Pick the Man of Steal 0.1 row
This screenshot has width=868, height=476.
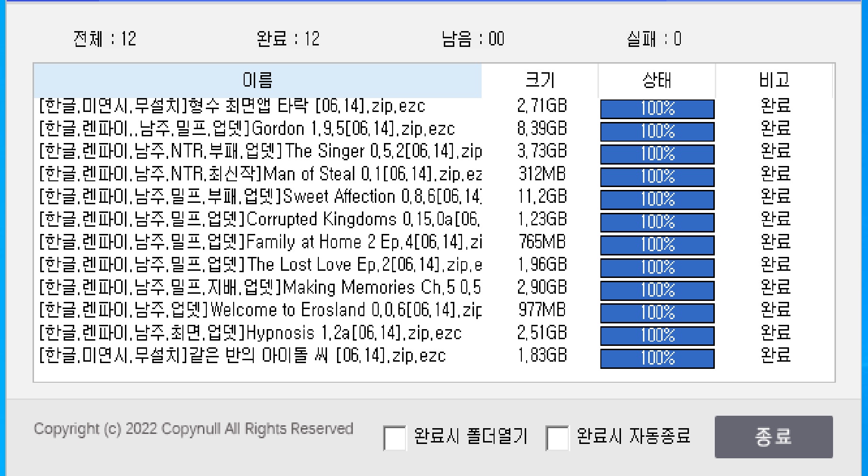[260, 174]
